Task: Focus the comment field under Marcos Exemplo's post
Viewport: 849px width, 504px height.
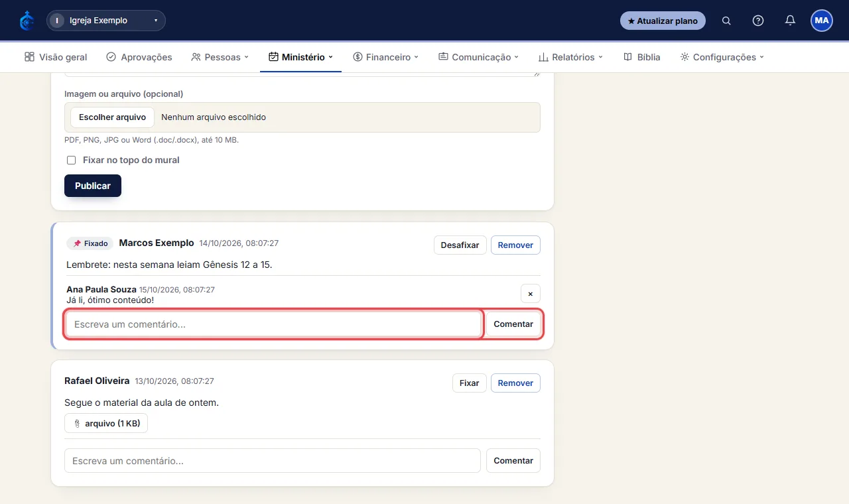Action: click(x=273, y=324)
